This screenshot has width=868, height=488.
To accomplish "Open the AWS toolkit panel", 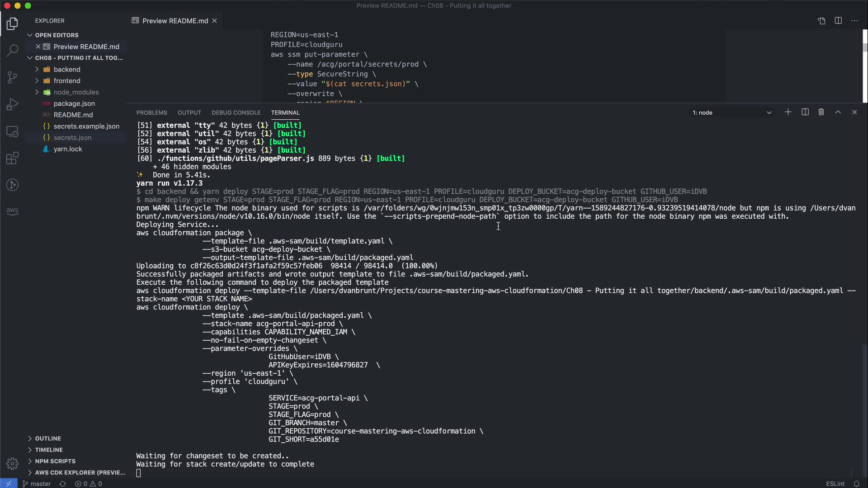I will [12, 211].
